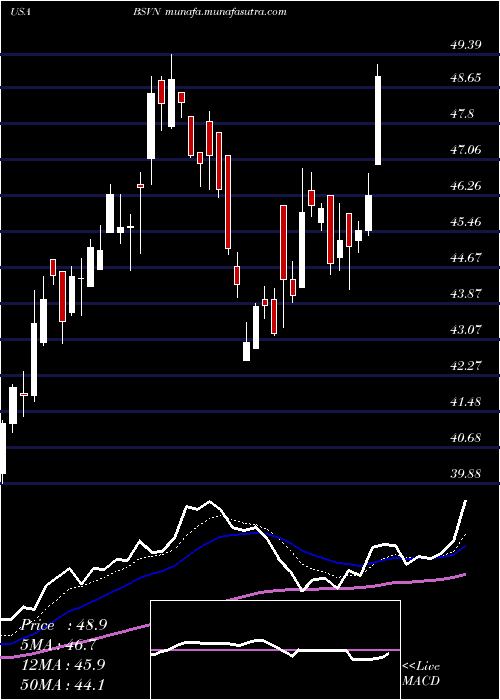Click the <<Live MACD label

coord(421,674)
